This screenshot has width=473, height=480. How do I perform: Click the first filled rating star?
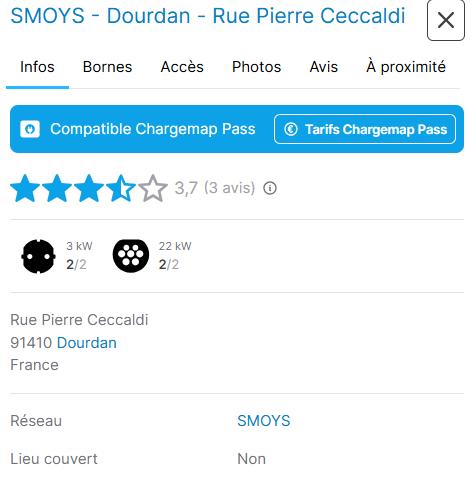25,188
